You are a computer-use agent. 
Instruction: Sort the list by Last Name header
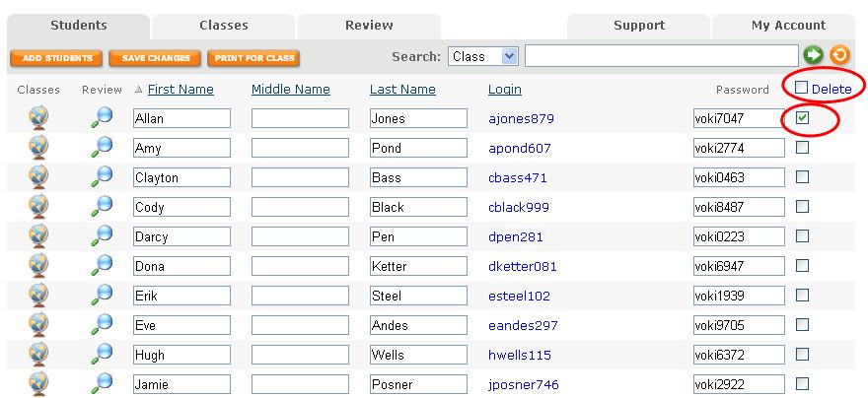(402, 90)
